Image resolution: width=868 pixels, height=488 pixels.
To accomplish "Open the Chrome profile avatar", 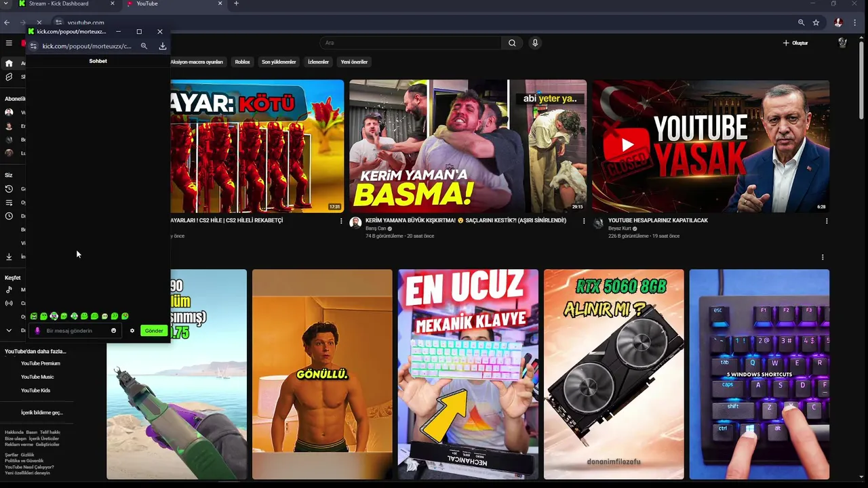I will (x=838, y=22).
